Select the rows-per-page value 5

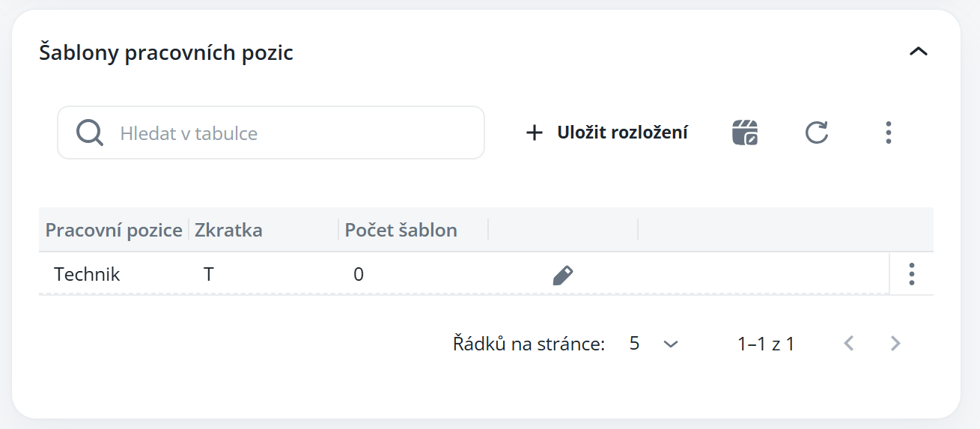(635, 344)
